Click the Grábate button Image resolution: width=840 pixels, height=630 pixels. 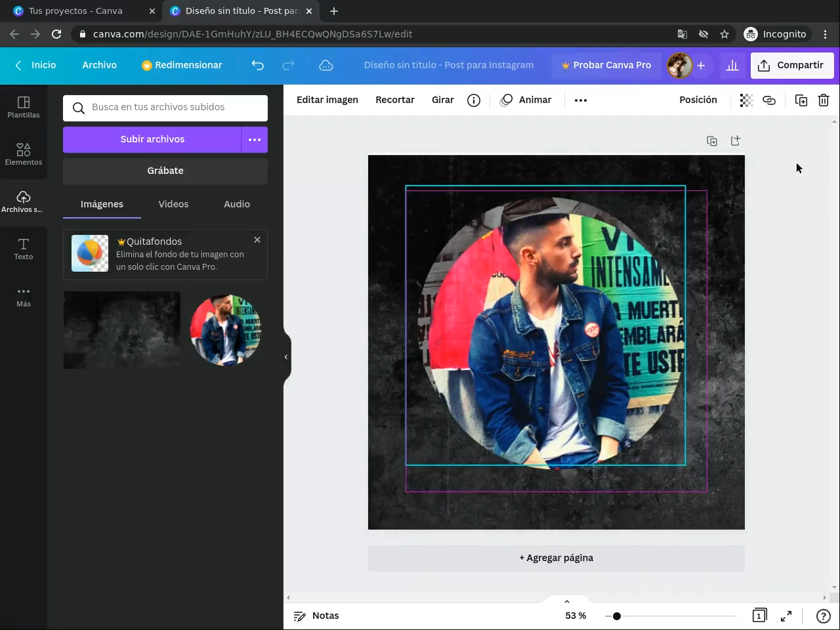tap(165, 171)
